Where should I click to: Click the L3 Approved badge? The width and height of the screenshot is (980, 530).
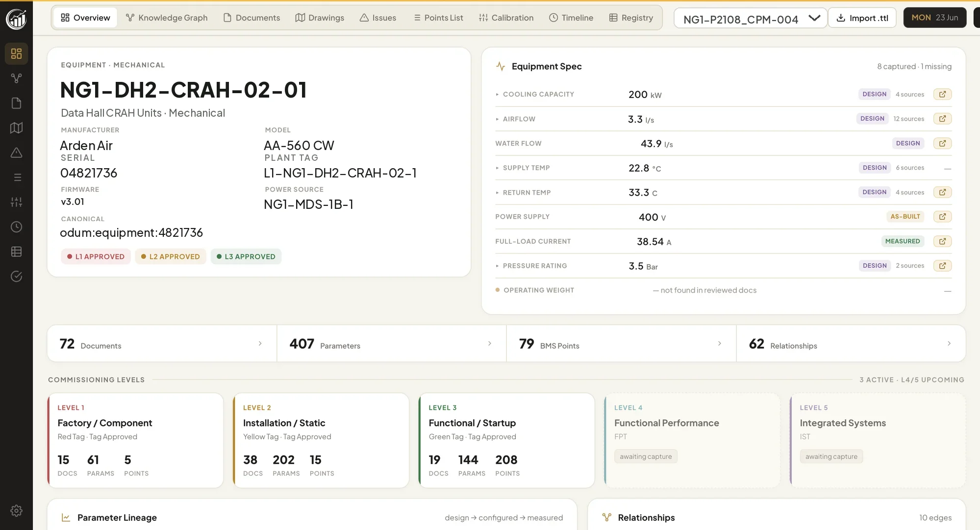click(x=246, y=256)
